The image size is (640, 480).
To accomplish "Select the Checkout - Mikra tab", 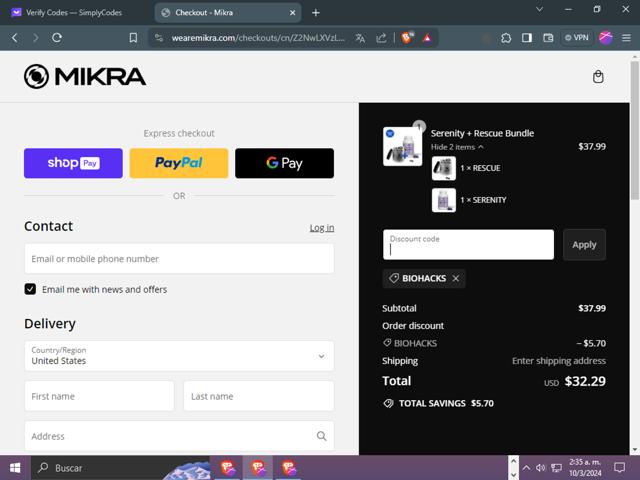I will click(228, 13).
